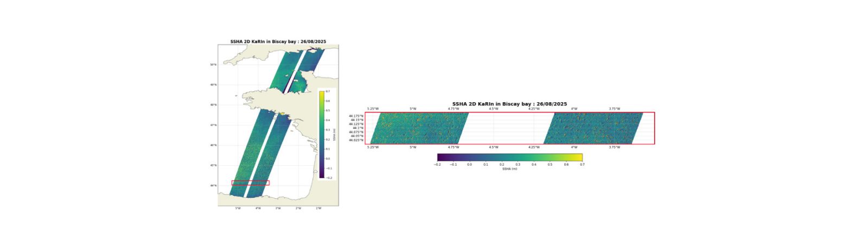The height and width of the screenshot is (251, 868).
Task: Click the white gap between zoomed swaths
Action: pos(506,128)
